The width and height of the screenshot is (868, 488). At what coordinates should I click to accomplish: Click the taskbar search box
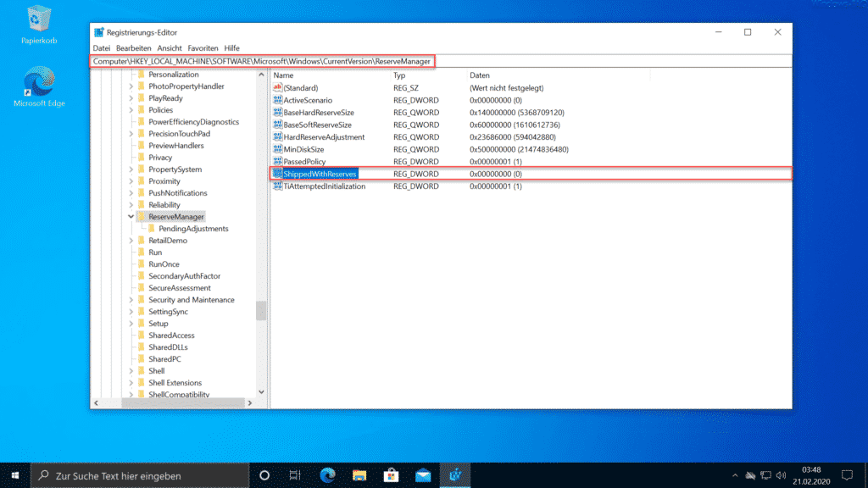(140, 475)
